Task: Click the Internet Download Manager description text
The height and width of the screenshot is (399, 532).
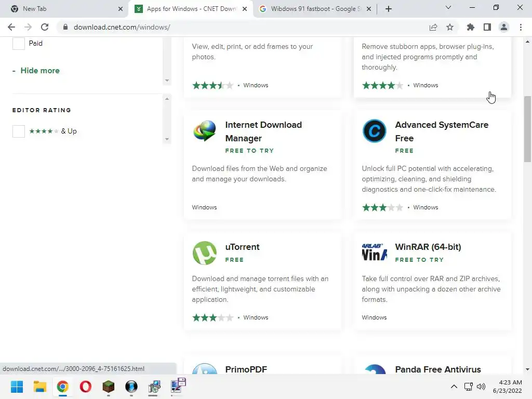Action: [x=260, y=174]
